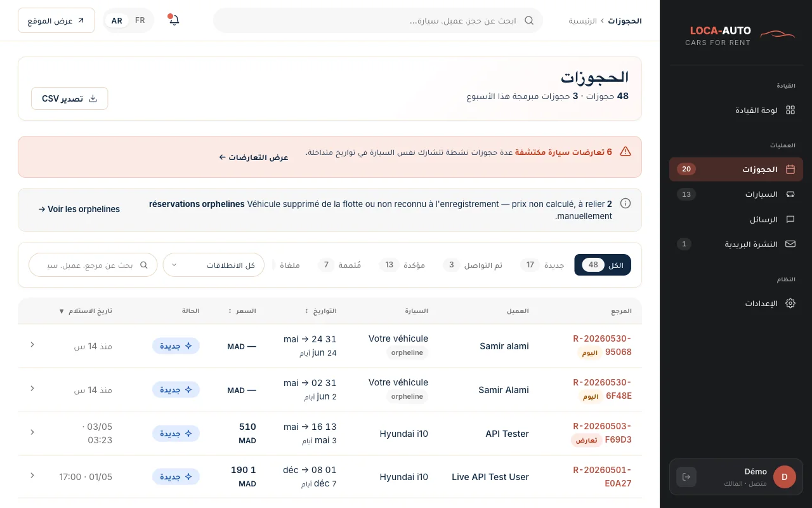Click customer name Samir Alami in 6F48E row

click(x=504, y=390)
